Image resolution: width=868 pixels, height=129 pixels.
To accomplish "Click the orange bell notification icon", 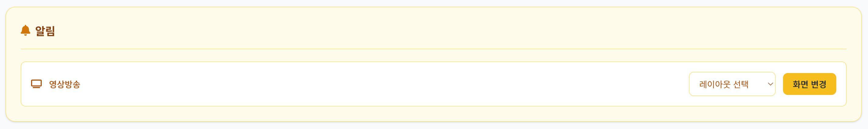I will pos(25,30).
